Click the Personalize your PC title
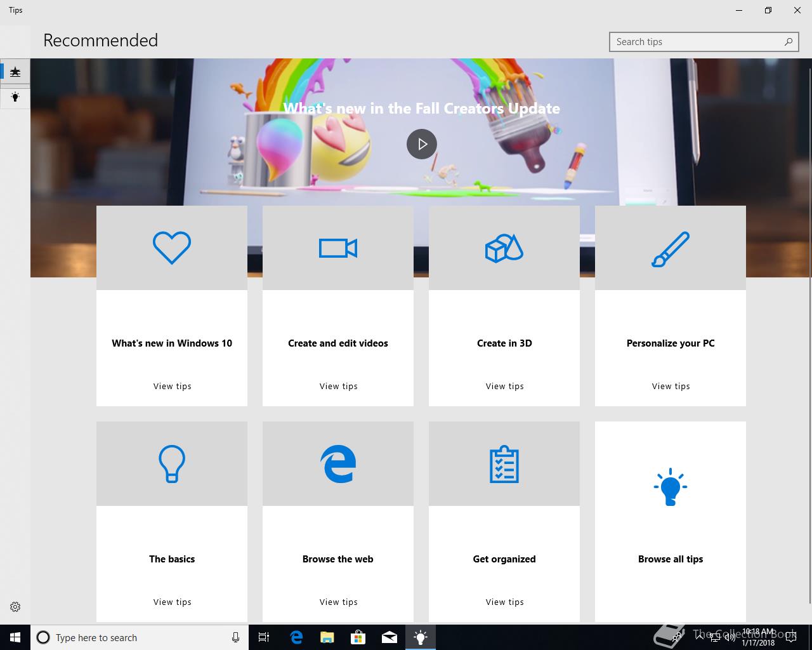812x650 pixels. [671, 343]
